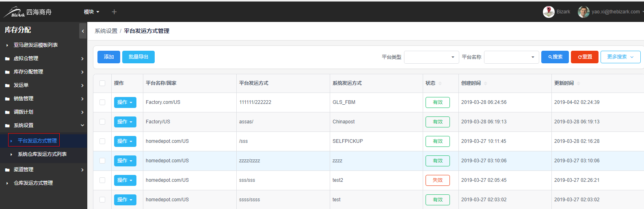
Task: Open 系统仓库发运方式列表 in the sidebar
Action: coord(42,154)
